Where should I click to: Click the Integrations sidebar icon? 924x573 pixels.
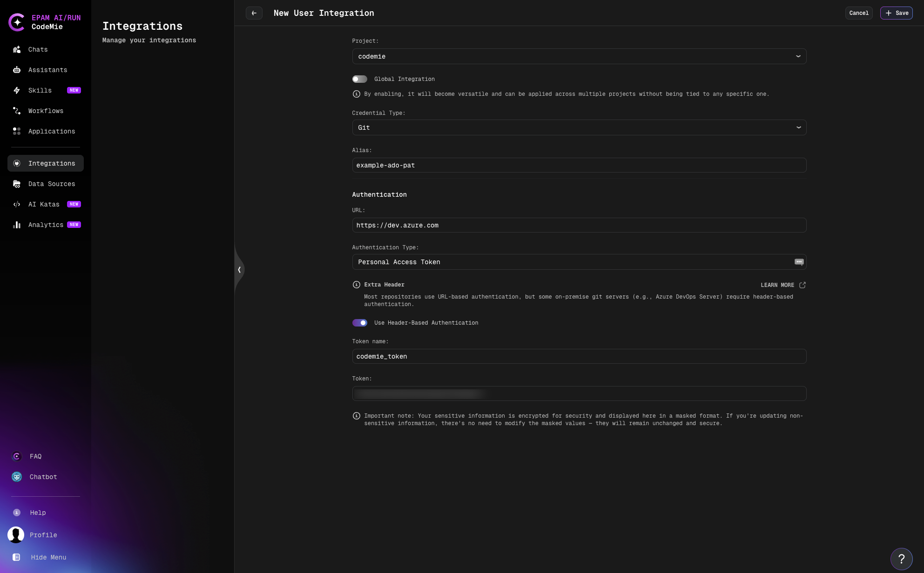[17, 163]
